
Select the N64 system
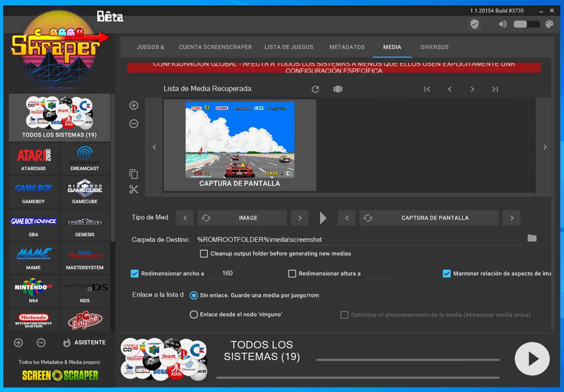[x=34, y=291]
